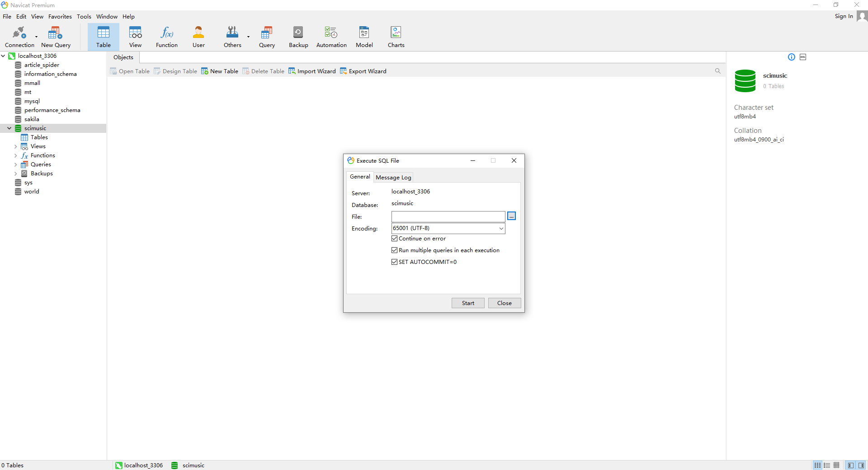
Task: Open the Query toolbar icon
Action: coord(267,37)
